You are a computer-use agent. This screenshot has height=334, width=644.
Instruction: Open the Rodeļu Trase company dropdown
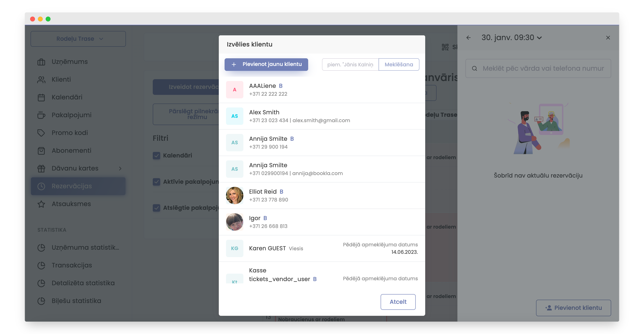[x=78, y=39]
